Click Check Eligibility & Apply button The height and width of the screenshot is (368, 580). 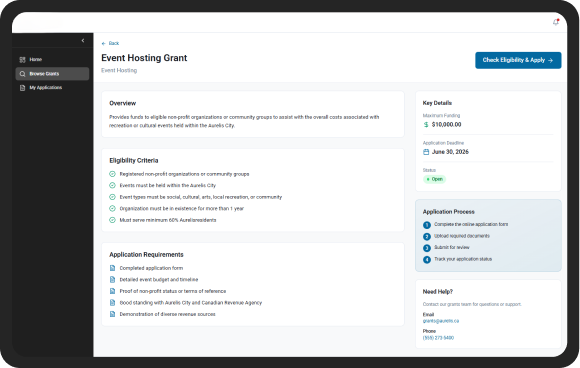click(x=518, y=60)
